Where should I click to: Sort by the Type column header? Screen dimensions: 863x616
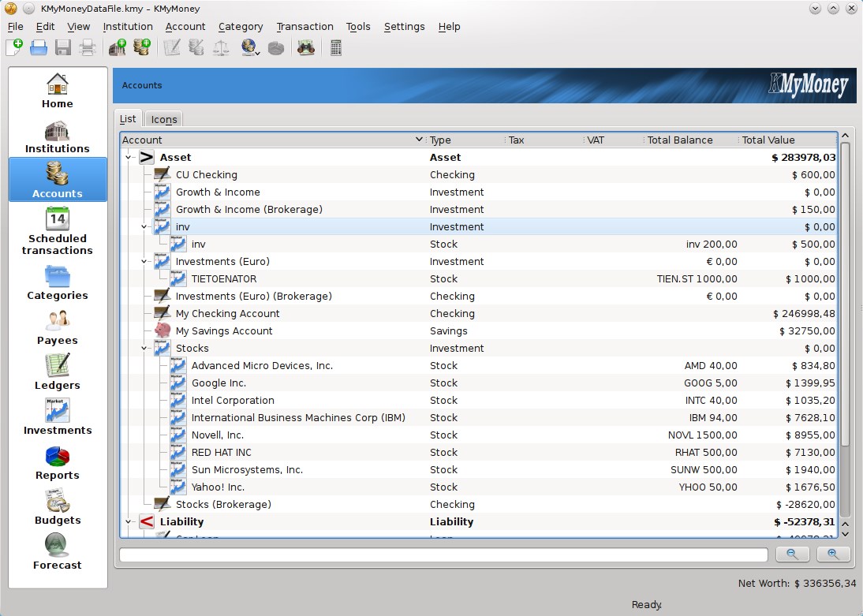point(465,140)
